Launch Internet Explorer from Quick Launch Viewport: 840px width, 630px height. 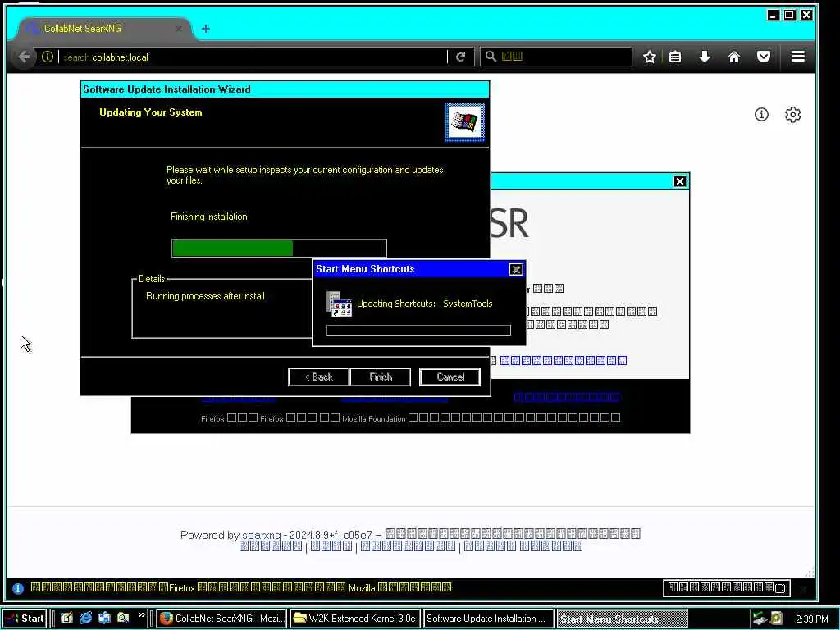coord(85,618)
